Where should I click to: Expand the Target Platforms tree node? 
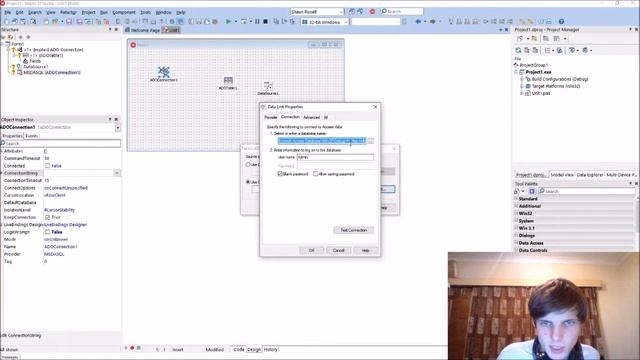[522, 86]
